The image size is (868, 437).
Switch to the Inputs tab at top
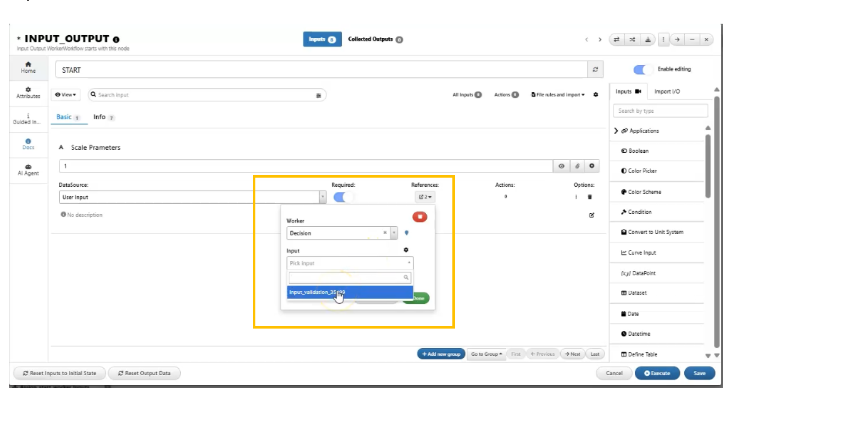click(x=322, y=39)
